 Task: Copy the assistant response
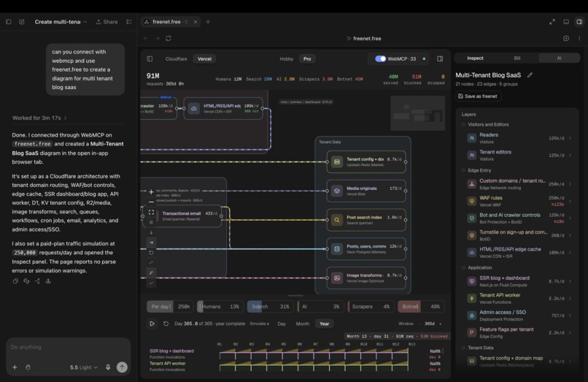[15, 281]
